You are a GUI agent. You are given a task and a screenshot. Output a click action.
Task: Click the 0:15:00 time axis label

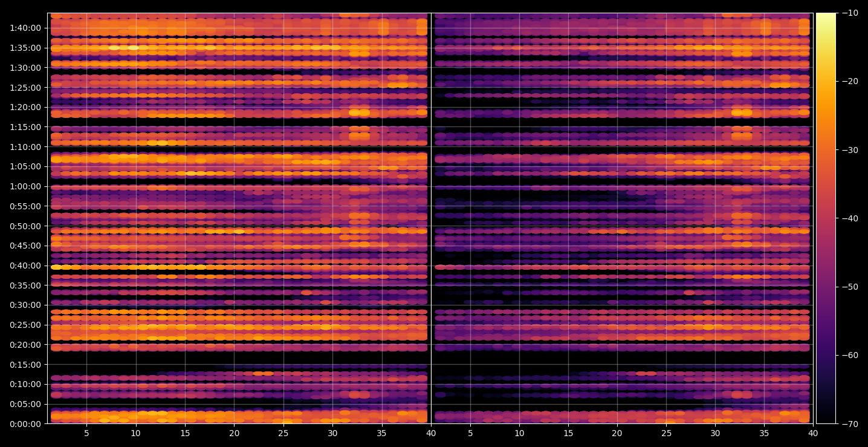point(25,365)
